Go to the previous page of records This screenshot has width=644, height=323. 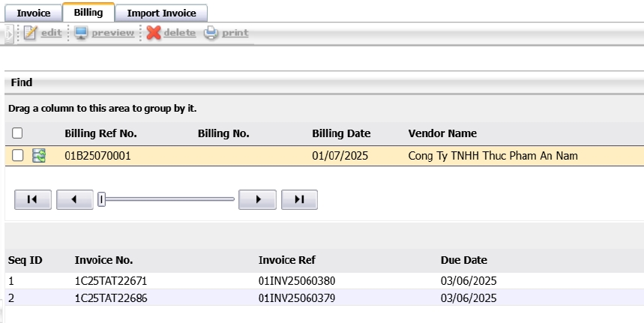(75, 199)
